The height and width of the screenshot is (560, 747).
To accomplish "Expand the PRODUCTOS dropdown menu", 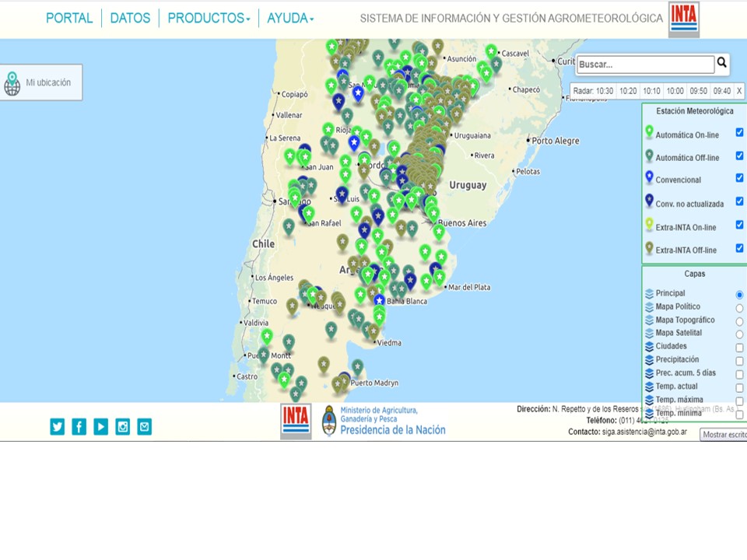I will click(x=209, y=18).
